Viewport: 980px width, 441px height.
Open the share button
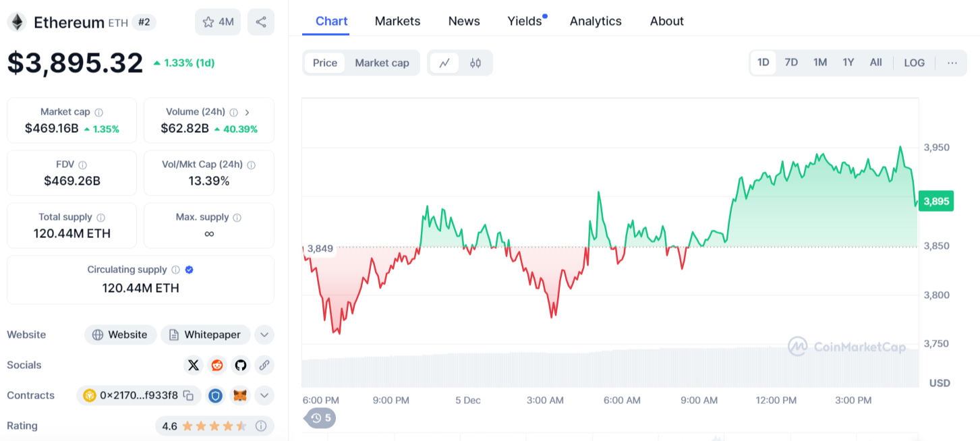(261, 22)
